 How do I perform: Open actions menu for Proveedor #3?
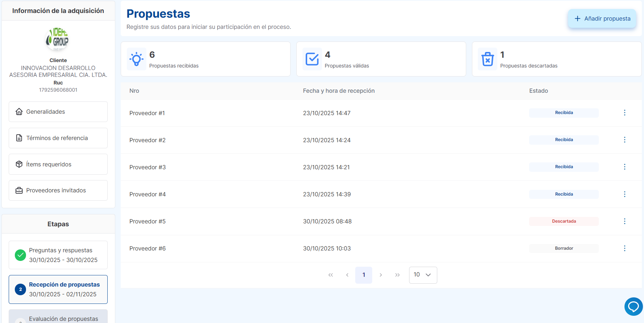click(x=624, y=167)
